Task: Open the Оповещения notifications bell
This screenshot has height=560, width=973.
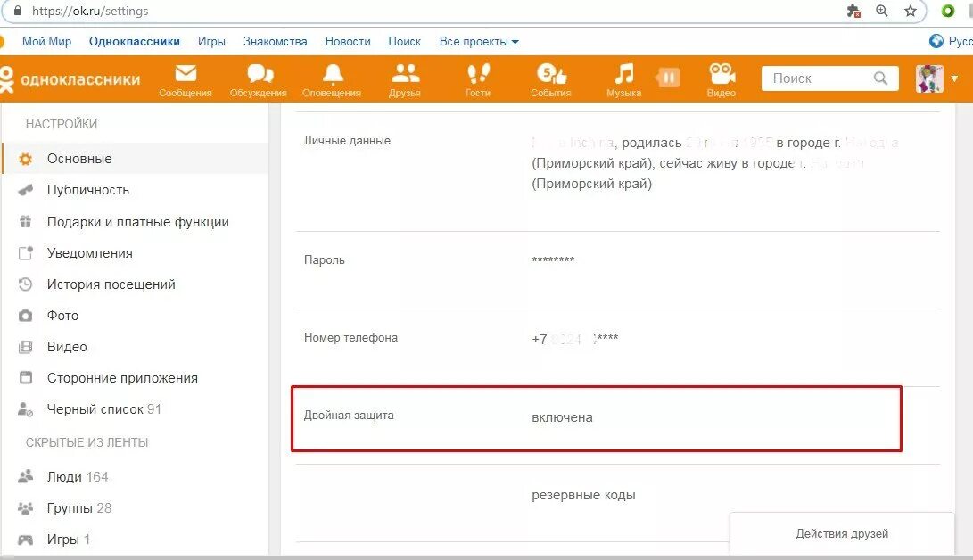Action: (332, 80)
